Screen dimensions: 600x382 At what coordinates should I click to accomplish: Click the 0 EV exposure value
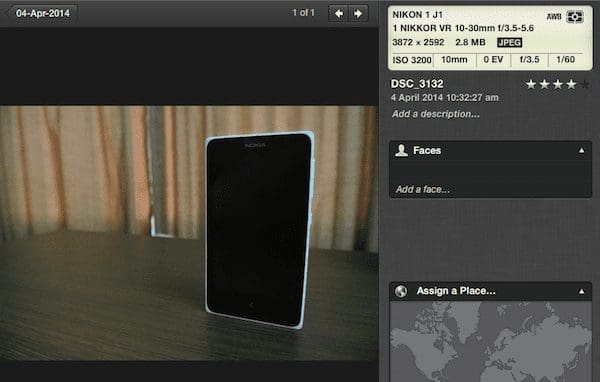coord(493,60)
